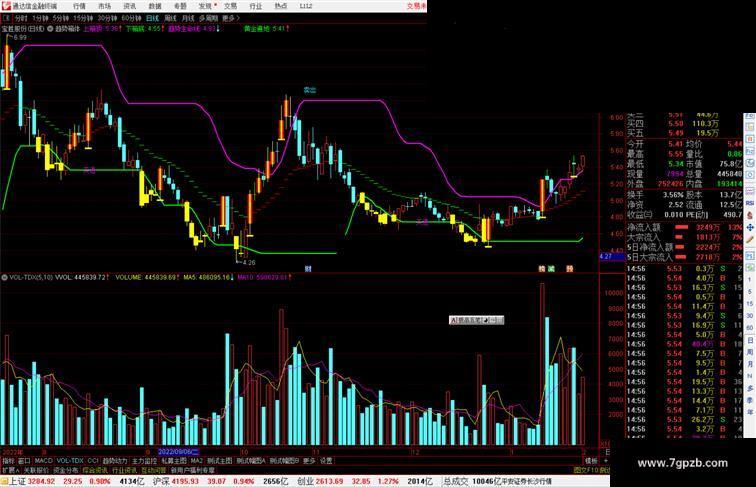Screen dimensions: 756x487
Task: Open the 热点 menu
Action: tap(281, 6)
